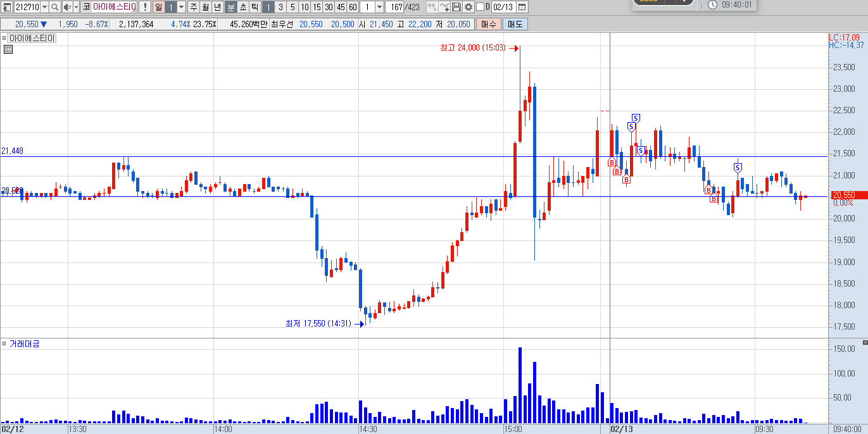This screenshot has height=434, width=868.
Task: Close the volume pane with top-right button
Action: click(865, 343)
